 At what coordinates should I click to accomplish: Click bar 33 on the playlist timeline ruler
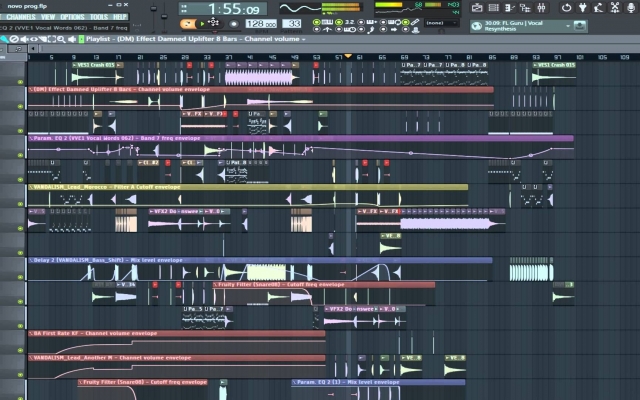[207, 57]
